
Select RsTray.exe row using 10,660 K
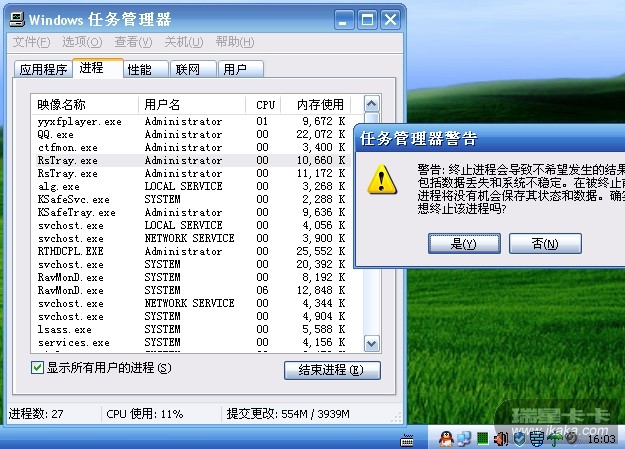191,160
